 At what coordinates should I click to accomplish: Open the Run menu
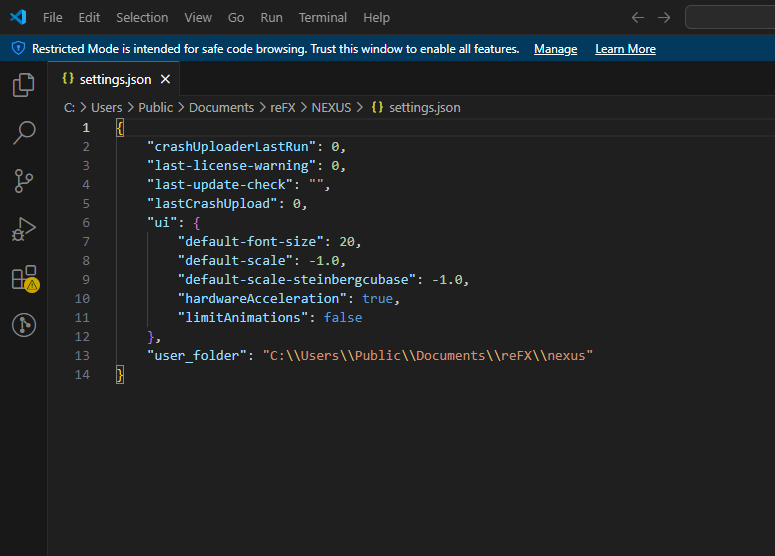point(271,18)
